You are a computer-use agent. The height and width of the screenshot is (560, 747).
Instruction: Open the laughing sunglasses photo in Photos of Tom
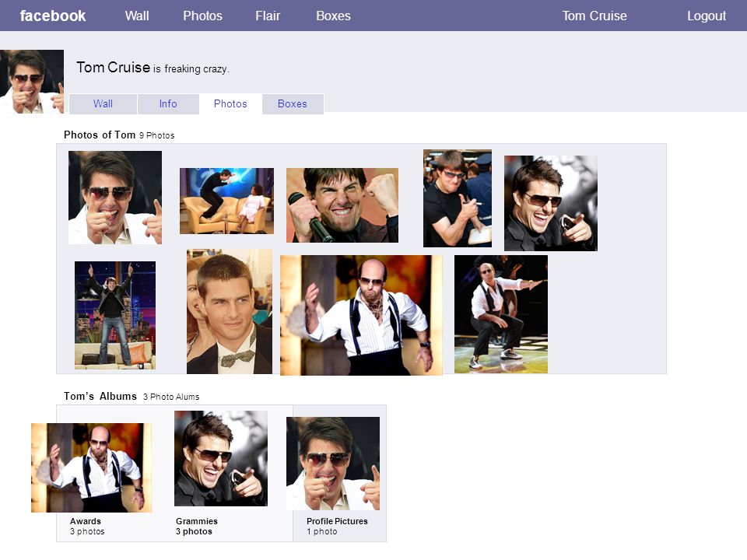pos(551,203)
